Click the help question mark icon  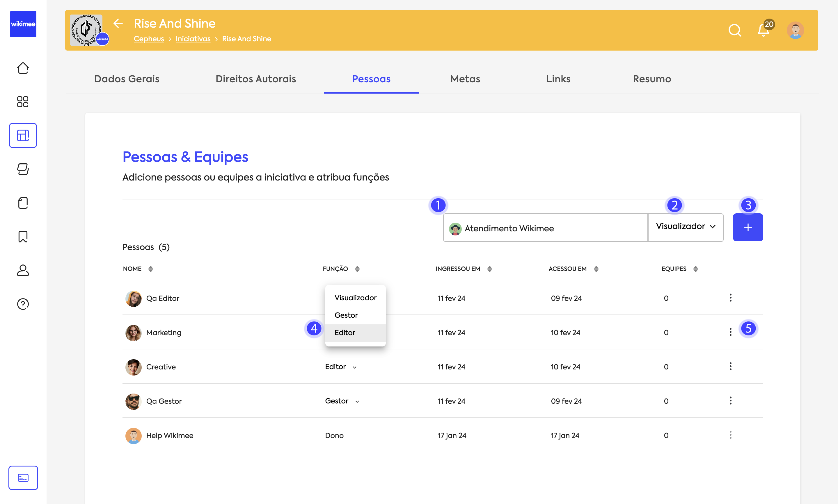[23, 304]
